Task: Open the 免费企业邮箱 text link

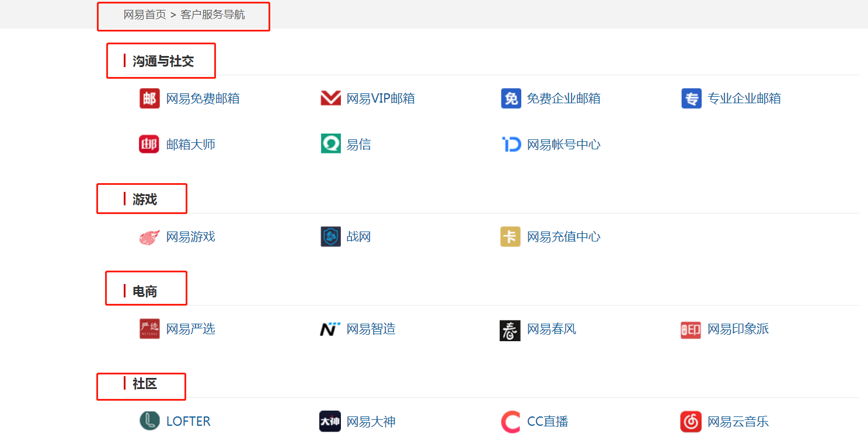Action: (x=564, y=99)
